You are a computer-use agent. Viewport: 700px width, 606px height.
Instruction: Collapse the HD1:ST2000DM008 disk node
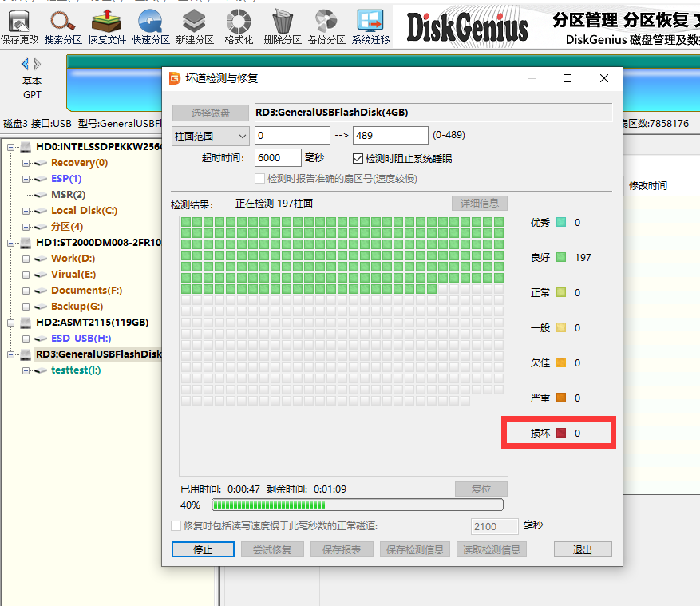click(x=11, y=243)
